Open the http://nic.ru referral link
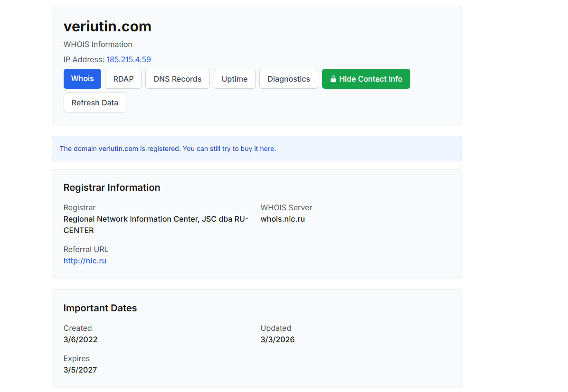Screen dimensions: 568x392 point(85,261)
